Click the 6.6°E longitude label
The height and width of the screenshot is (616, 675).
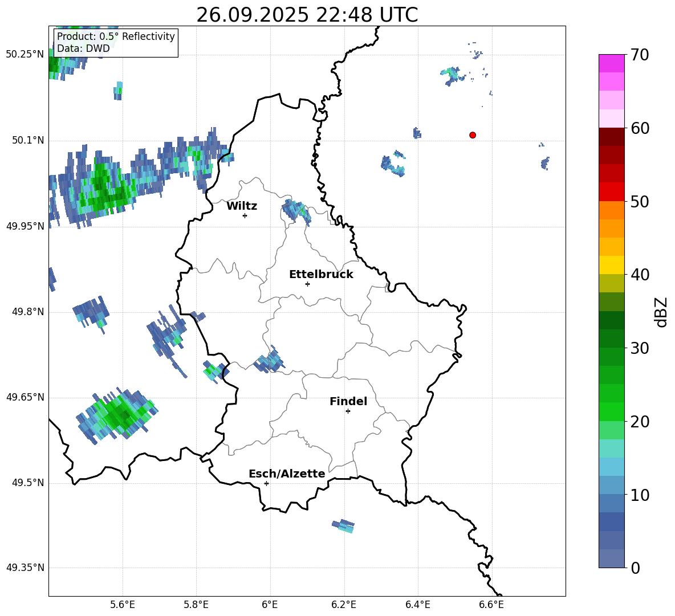coord(491,605)
